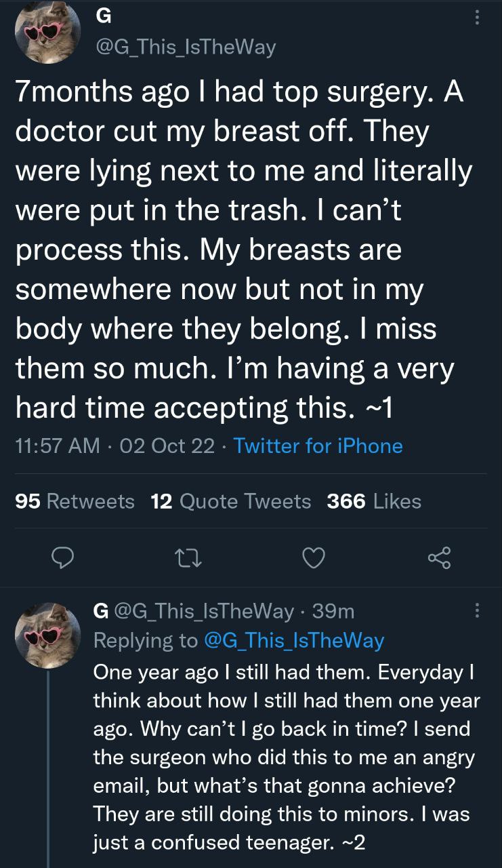View the 366 Likes list
This screenshot has height=868, width=502.
tap(373, 501)
